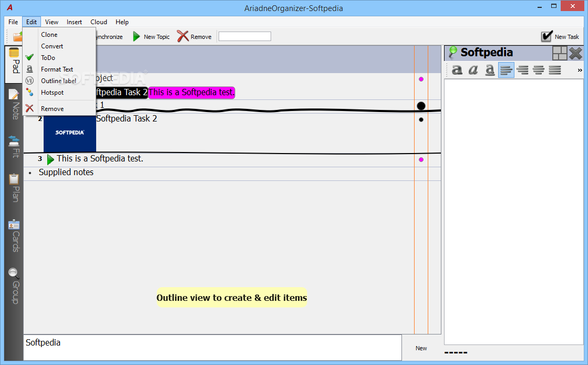Click the New Topic toolbar button

click(x=151, y=37)
